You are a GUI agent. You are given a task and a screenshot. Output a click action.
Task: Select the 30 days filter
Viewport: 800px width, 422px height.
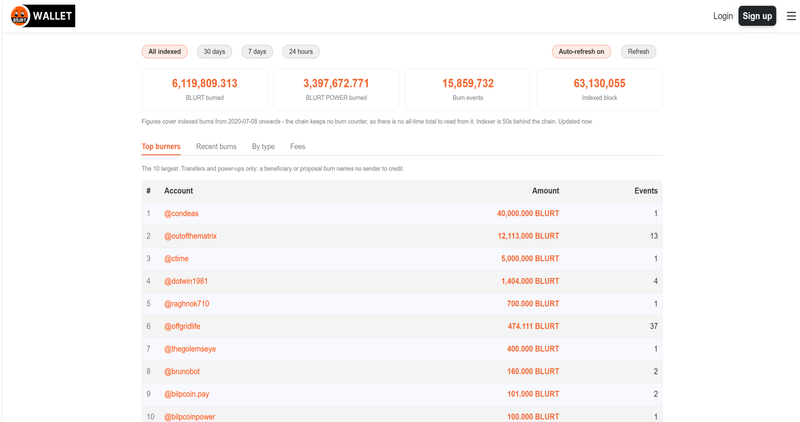[x=214, y=52]
